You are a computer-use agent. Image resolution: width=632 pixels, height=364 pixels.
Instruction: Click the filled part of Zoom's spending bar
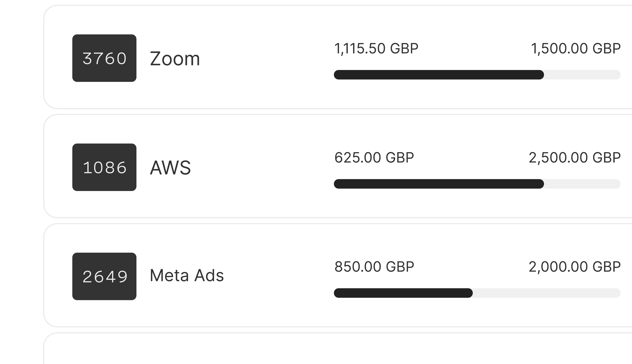[439, 75]
